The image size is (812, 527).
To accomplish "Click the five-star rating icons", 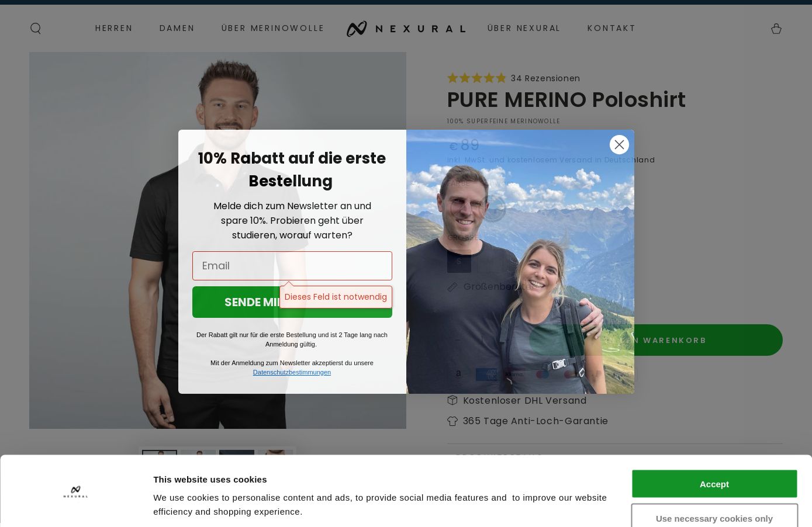I will point(476,78).
